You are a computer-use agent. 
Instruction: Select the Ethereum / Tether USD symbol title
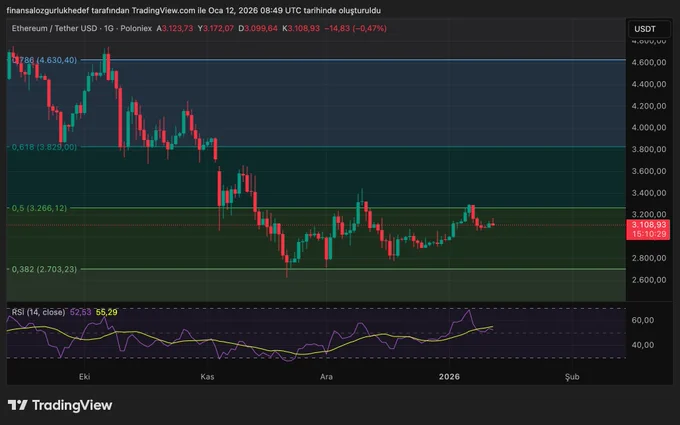54,28
